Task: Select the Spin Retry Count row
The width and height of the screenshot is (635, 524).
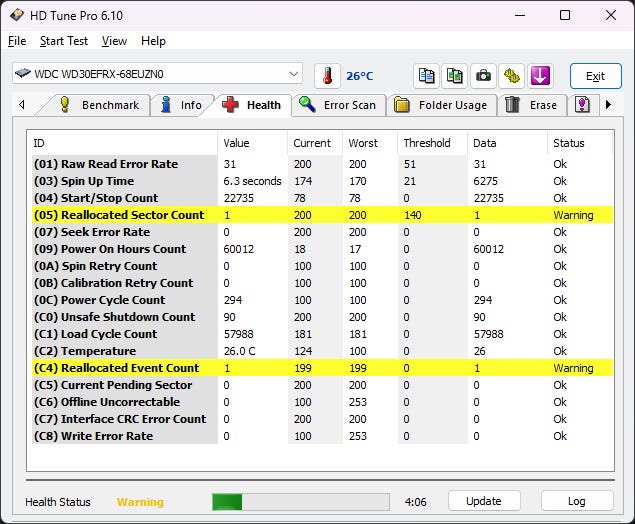Action: point(322,266)
